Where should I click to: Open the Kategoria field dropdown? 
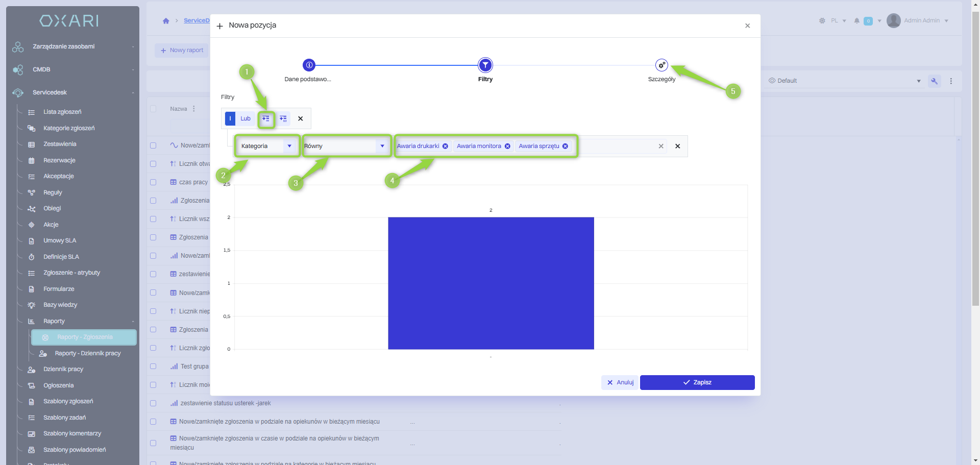click(x=266, y=146)
